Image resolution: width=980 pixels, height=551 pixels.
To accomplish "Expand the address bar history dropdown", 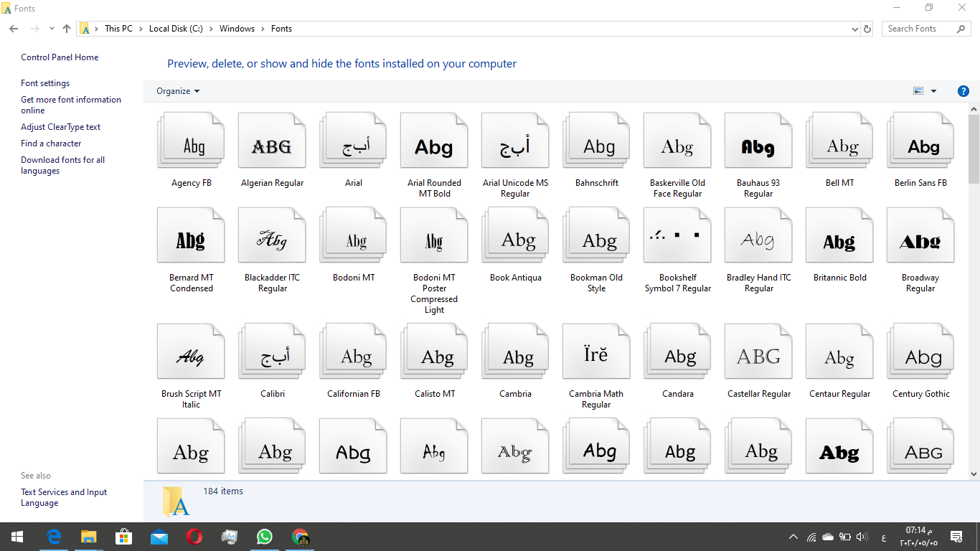I will 854,29.
